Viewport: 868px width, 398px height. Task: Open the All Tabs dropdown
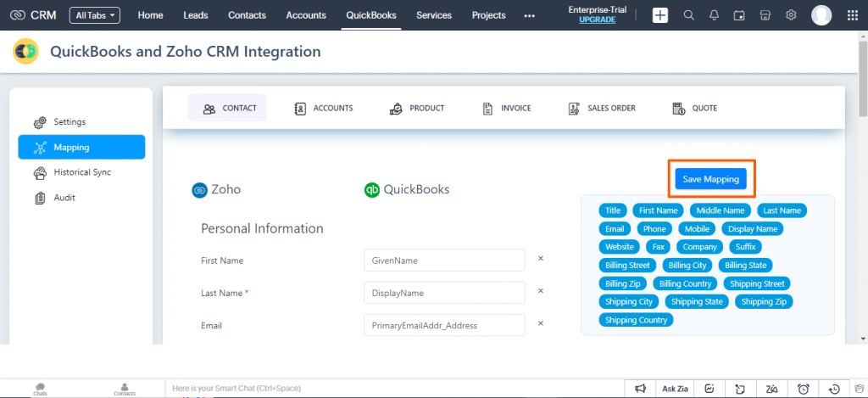pyautogui.click(x=95, y=15)
